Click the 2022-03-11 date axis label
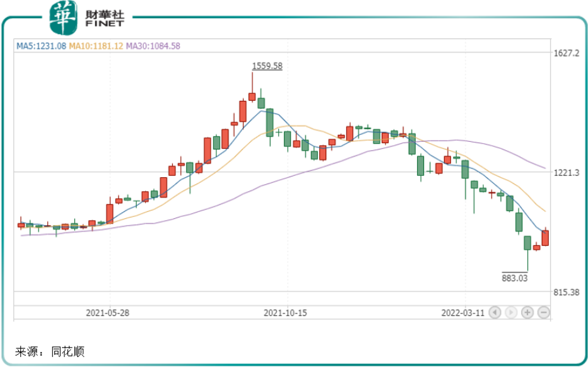588x367 pixels. pyautogui.click(x=462, y=312)
